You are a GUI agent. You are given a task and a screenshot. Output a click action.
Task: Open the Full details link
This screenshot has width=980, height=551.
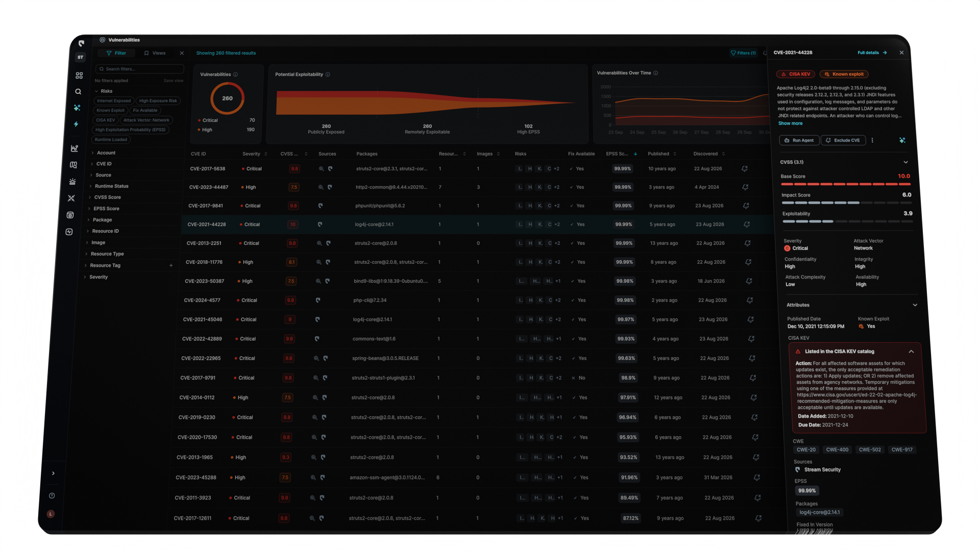(x=872, y=53)
